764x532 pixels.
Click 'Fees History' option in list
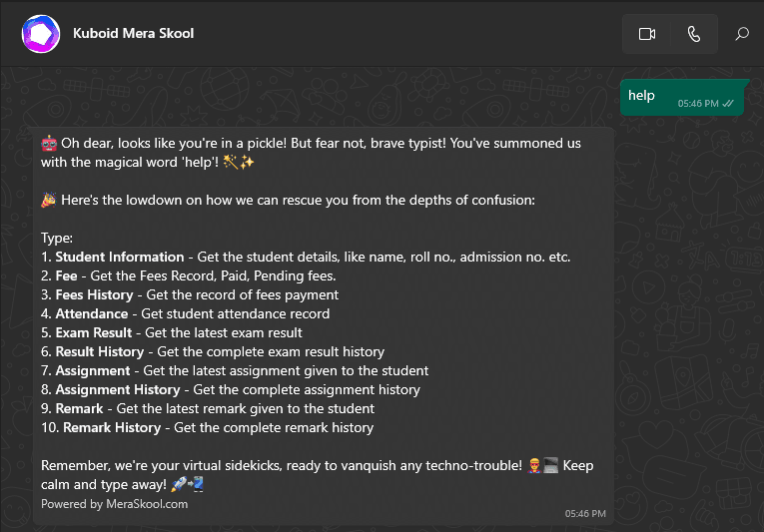coord(95,294)
